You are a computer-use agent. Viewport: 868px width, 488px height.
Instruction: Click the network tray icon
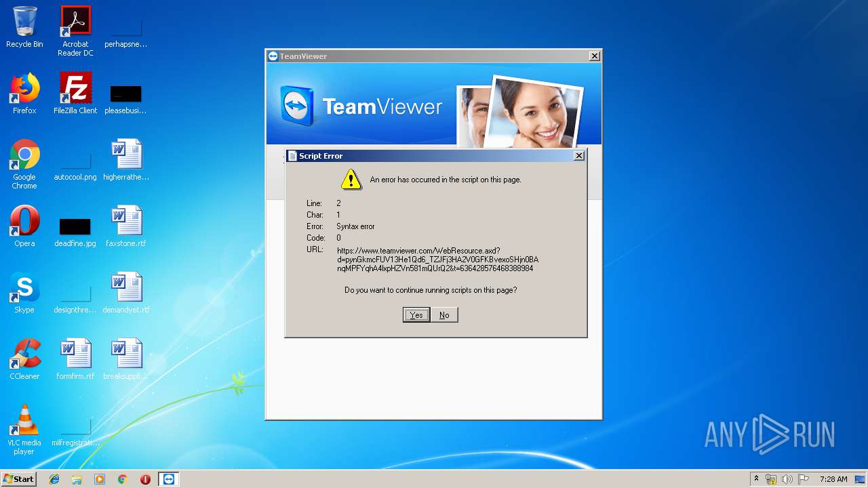(x=771, y=479)
